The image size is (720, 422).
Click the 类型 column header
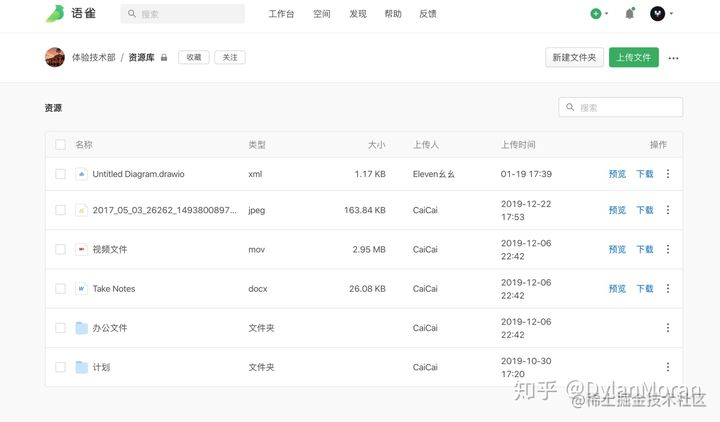click(x=257, y=145)
